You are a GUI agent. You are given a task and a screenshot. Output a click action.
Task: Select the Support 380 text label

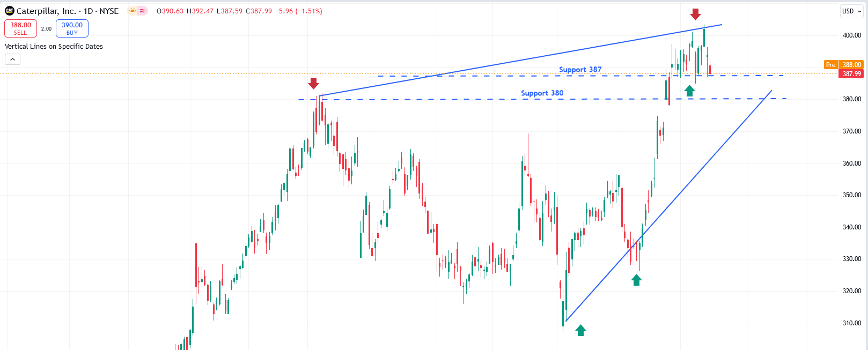click(542, 93)
